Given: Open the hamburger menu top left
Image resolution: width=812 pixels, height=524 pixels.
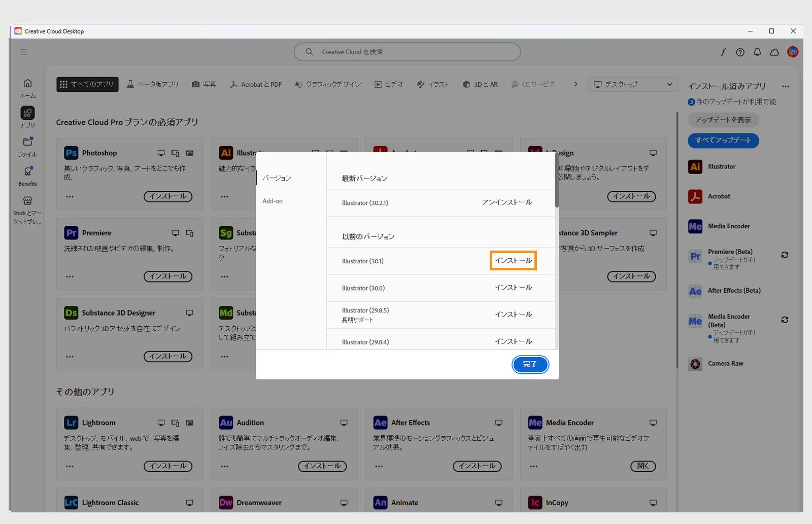Looking at the screenshot, I should click(23, 51).
